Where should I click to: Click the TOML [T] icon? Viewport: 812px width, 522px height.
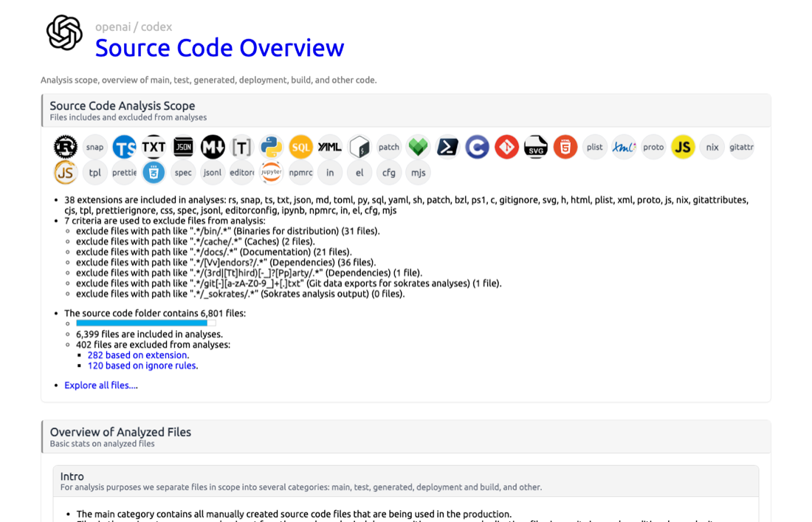tap(242, 147)
